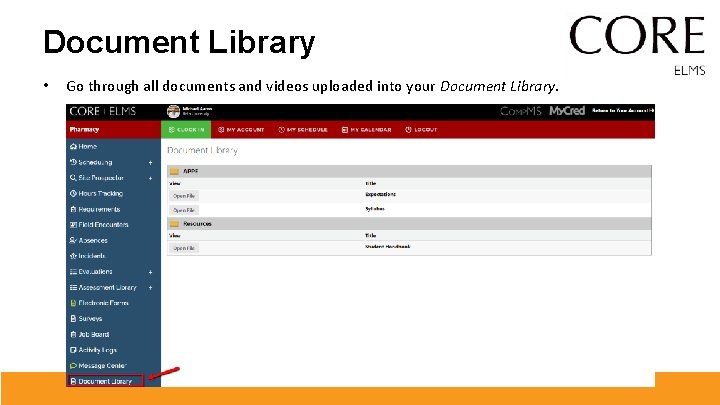Click the Activity Logs icon

(x=73, y=350)
